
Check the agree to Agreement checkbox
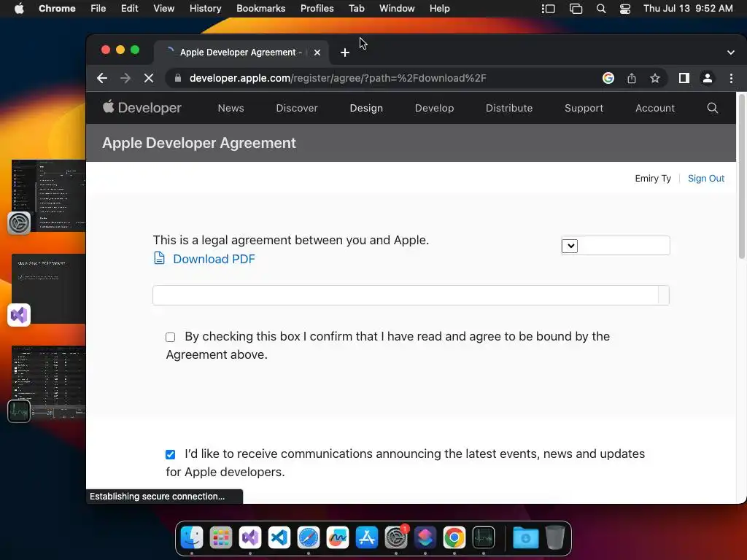tap(171, 337)
